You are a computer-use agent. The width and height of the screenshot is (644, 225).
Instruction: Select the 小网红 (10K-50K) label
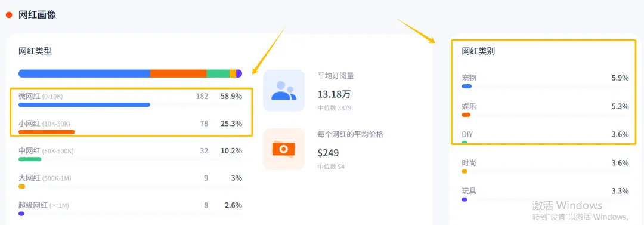[x=44, y=124]
